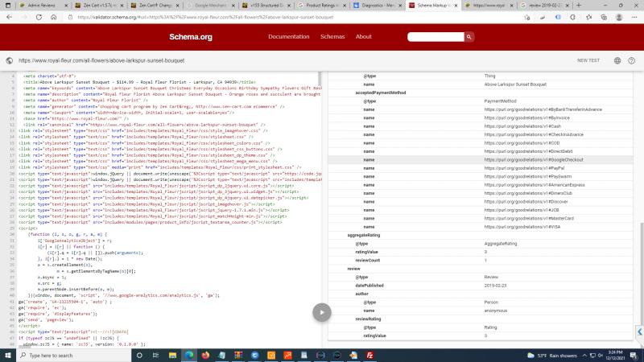The width and height of the screenshot is (644, 362).
Task: Click the Schema.org search magnifier button
Action: (469, 37)
